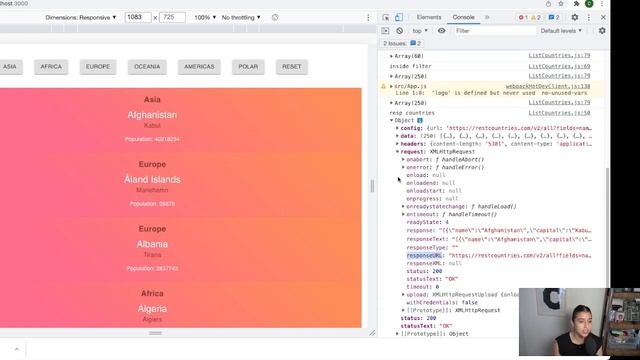The image size is (640, 360).
Task: Open ListCountries.js link beside inside filter
Action: pos(559,66)
